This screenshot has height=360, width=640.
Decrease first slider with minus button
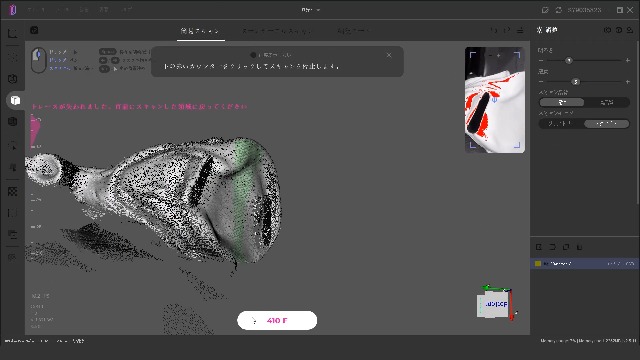(x=541, y=60)
